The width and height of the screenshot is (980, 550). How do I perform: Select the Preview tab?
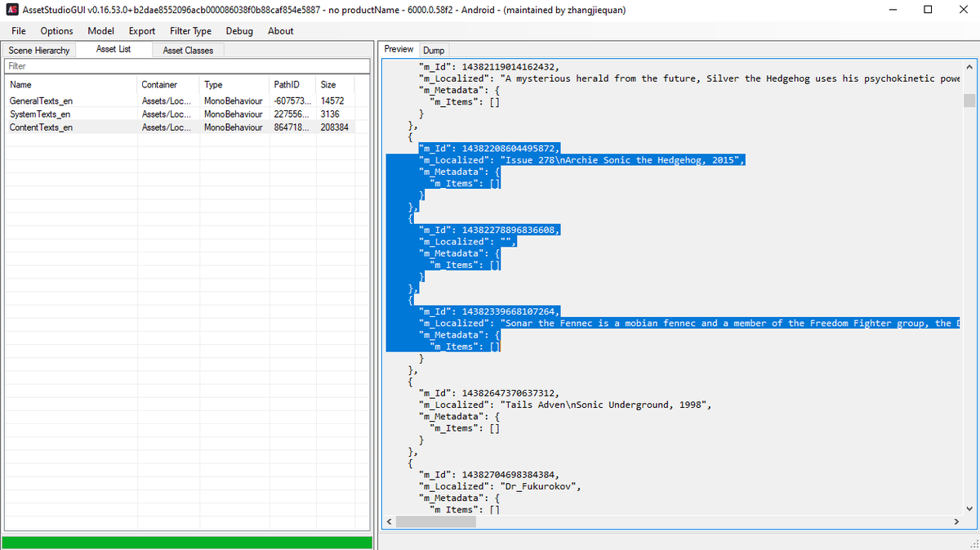tap(399, 49)
